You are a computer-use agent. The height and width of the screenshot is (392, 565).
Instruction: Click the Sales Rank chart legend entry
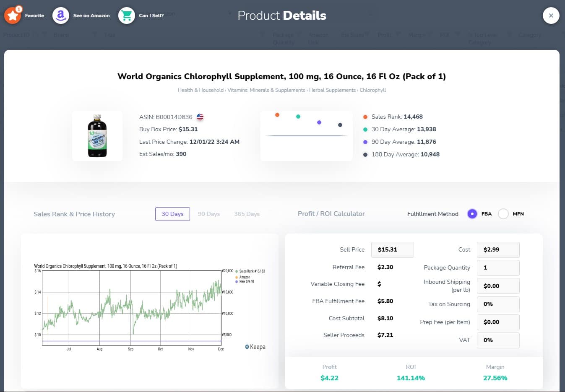point(251,271)
